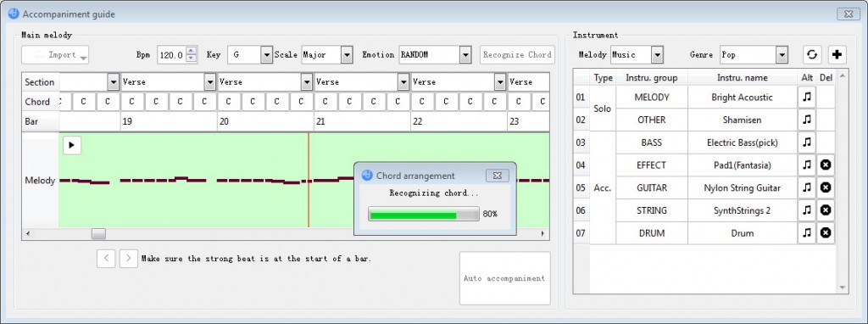
Task: Open alternate instrument for Shamisen
Action: (x=807, y=120)
